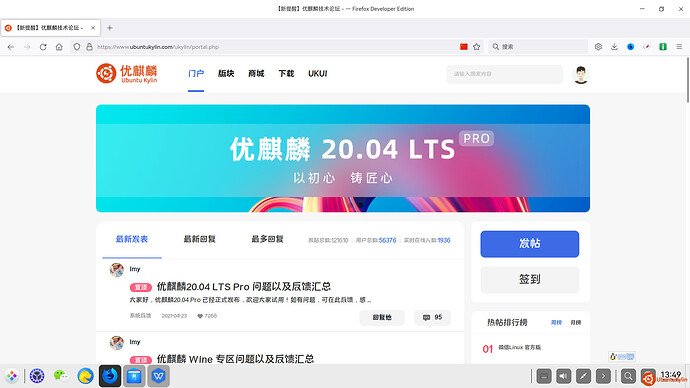This screenshot has width=690, height=388.
Task: Open the blue store app in taskbar
Action: (x=134, y=376)
